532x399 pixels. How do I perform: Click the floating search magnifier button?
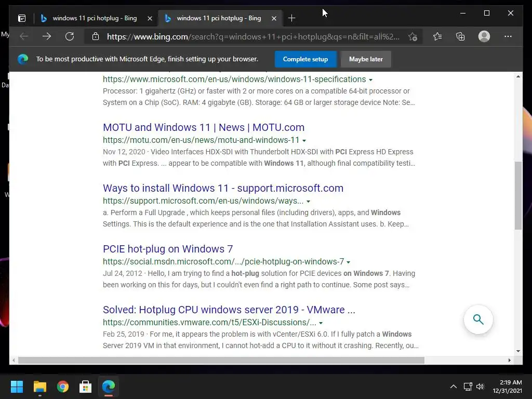(x=478, y=320)
